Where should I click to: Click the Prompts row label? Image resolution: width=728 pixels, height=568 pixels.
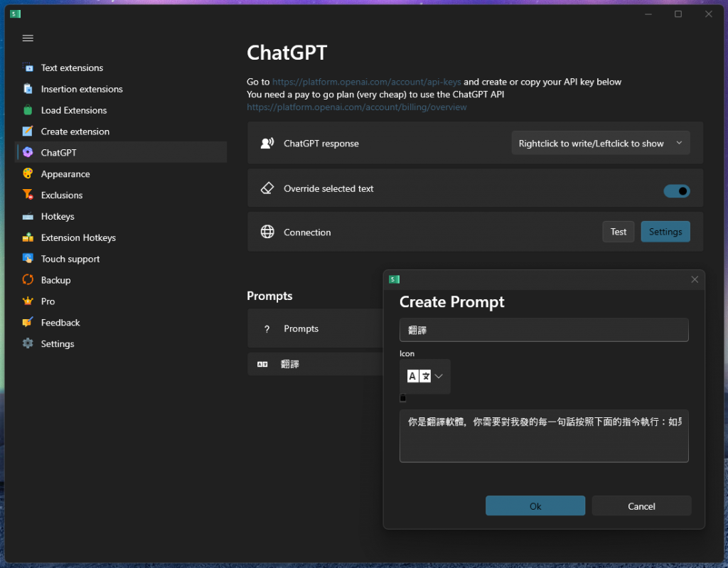point(301,329)
